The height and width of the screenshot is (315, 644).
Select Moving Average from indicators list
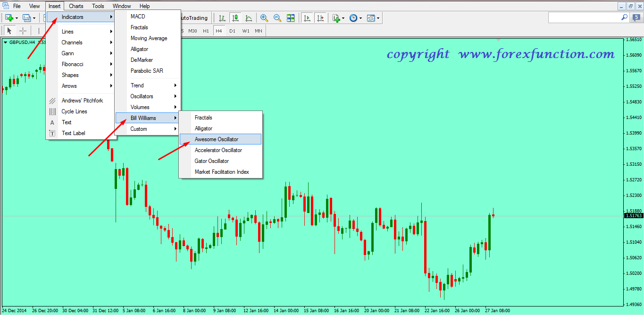(x=148, y=38)
